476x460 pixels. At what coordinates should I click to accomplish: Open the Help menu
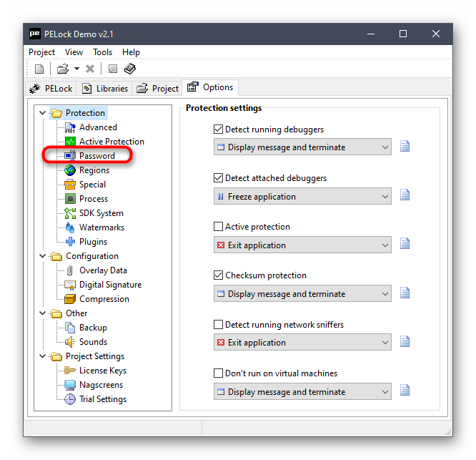tap(131, 52)
